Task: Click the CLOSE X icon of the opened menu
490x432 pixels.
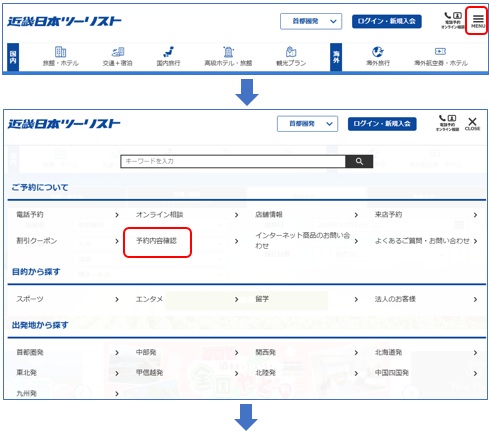Action: (472, 124)
